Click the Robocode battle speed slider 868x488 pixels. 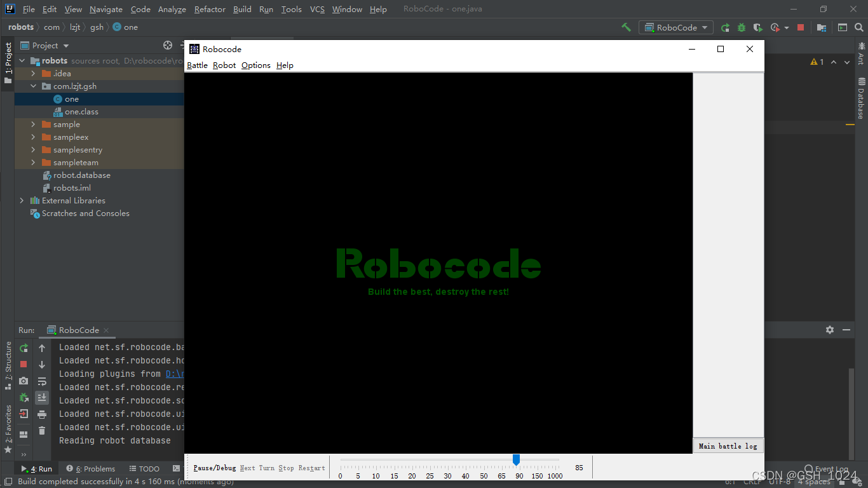pyautogui.click(x=516, y=459)
